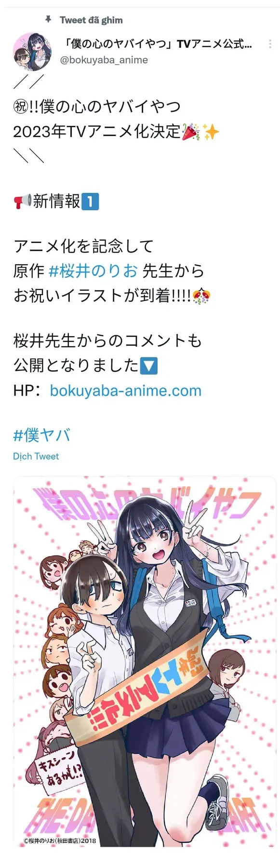Click the red megaphone emoji before 新情報
This screenshot has width=280, height=868.
23,201
